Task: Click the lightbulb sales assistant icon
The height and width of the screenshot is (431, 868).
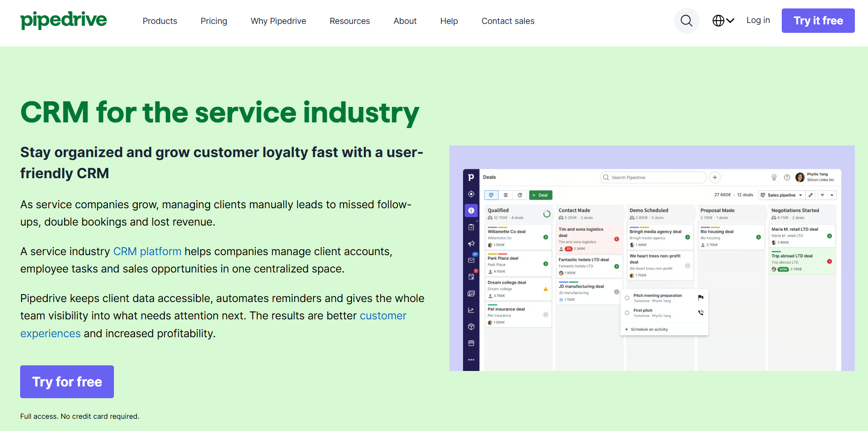Action: pyautogui.click(x=774, y=177)
